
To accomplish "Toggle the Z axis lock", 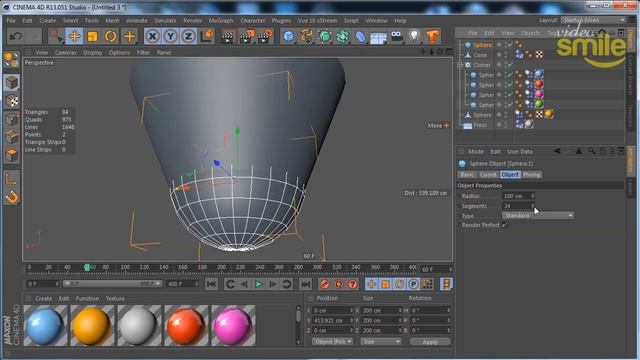I will point(188,36).
